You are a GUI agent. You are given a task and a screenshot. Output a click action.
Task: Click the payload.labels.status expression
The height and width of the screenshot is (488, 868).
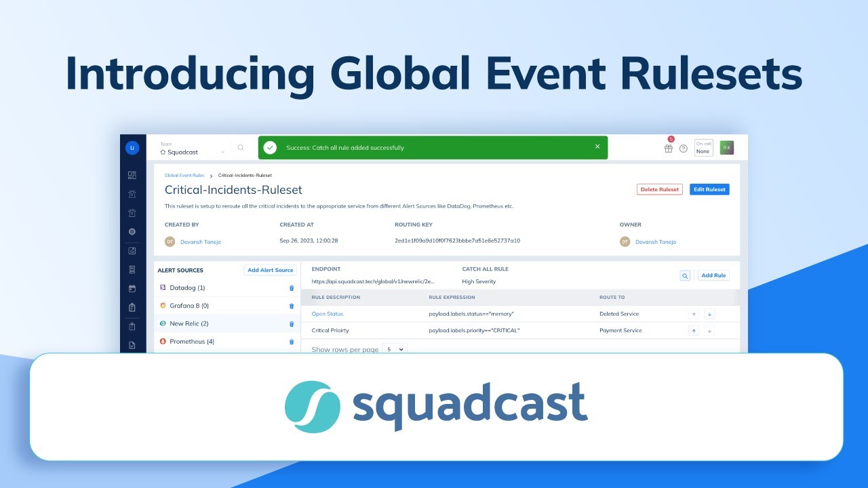(x=471, y=314)
